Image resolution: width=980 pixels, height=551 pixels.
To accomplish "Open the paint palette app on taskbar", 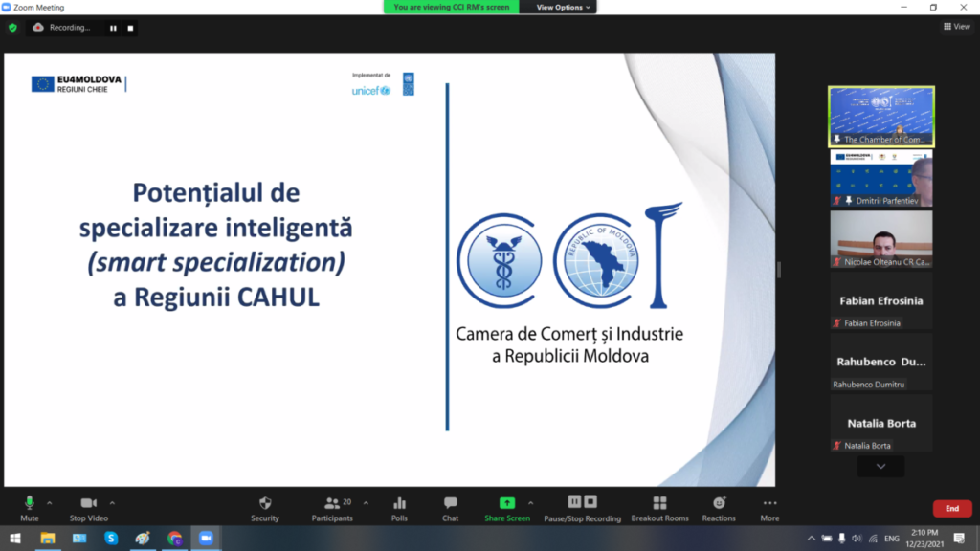I will click(143, 538).
